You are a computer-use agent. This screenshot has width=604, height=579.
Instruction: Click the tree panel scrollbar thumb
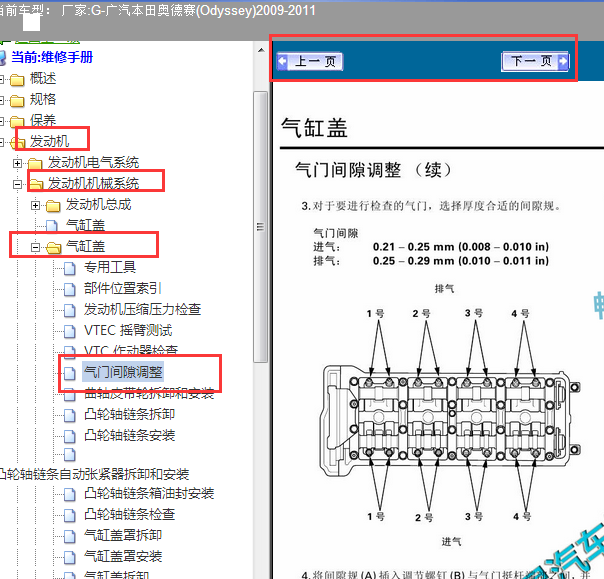click(x=261, y=227)
